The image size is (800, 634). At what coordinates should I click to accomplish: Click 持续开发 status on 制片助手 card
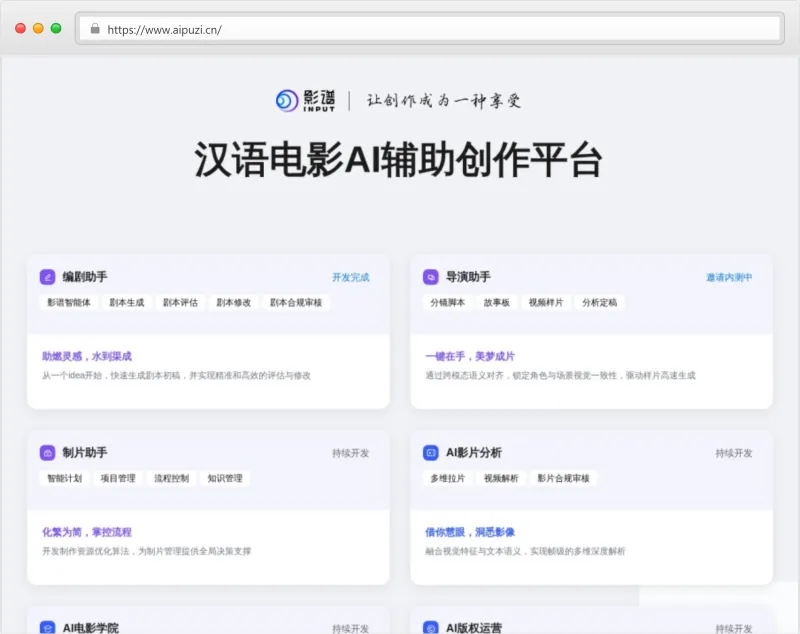click(x=351, y=453)
